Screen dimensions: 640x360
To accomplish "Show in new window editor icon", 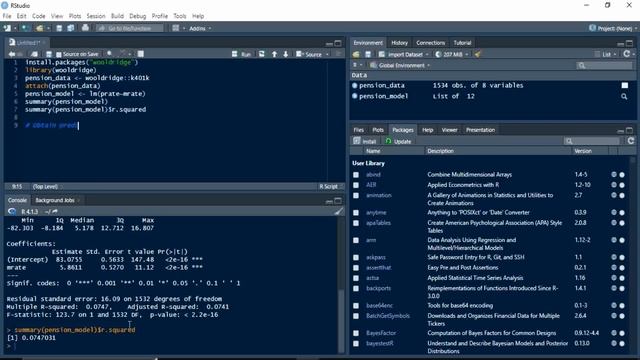I will click(x=34, y=54).
